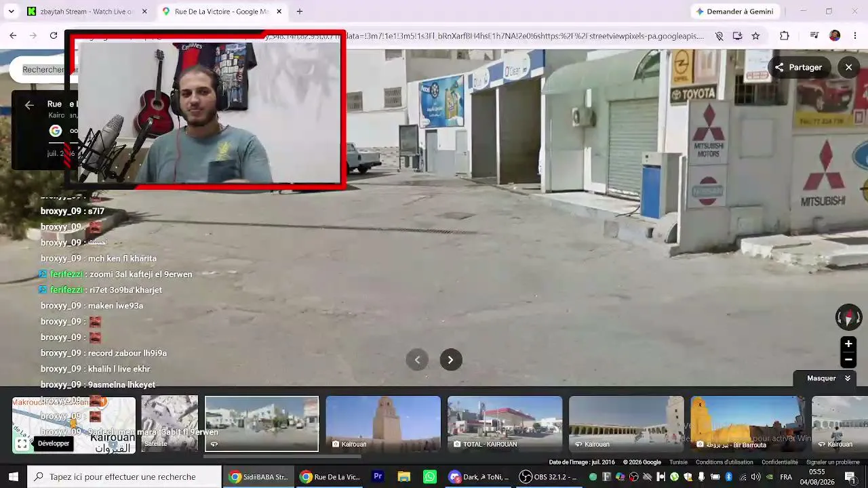Open Chrome's three-dot menu

[854, 36]
